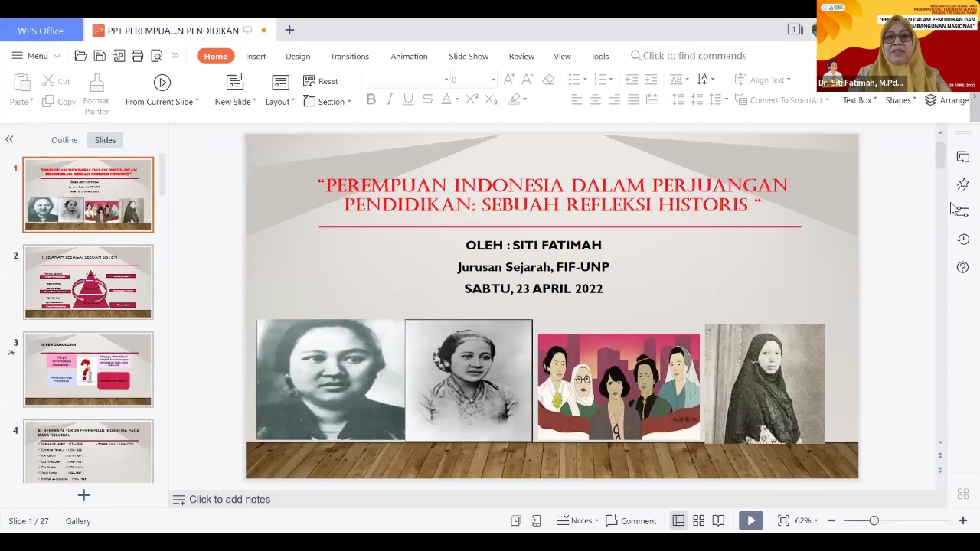
Task: Click to add notes below slide
Action: point(230,500)
